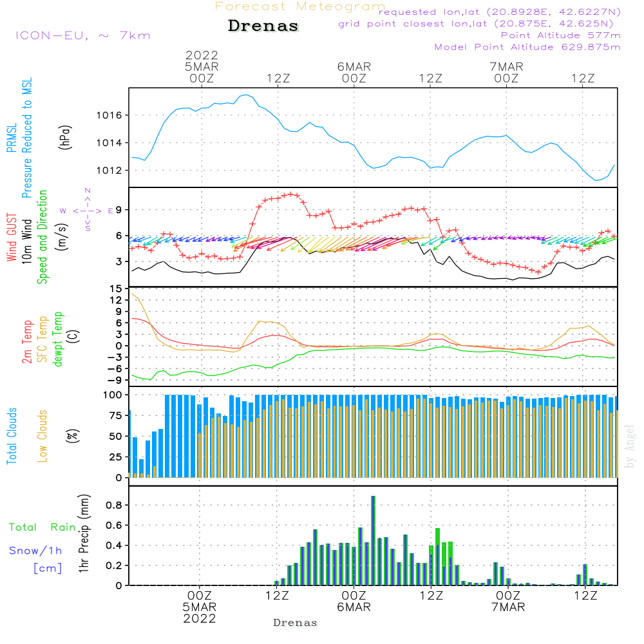644x644 pixels.
Task: Click the bottom '00Z 7MAR' axis label
Action: (508, 601)
